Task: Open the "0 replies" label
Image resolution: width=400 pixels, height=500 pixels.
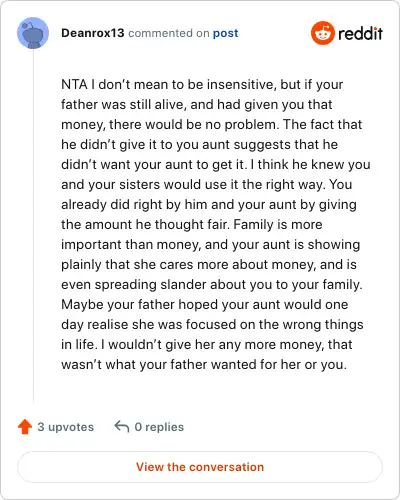Action: (159, 427)
